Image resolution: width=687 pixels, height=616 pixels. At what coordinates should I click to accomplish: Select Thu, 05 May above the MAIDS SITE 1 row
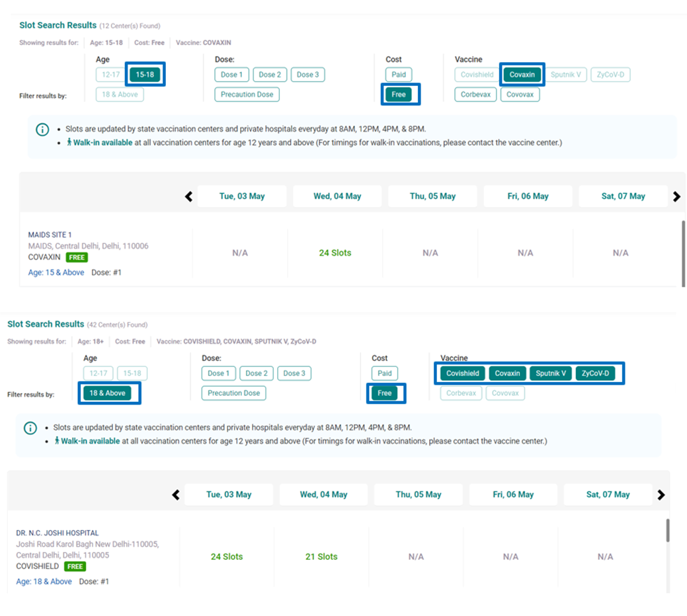tap(432, 196)
